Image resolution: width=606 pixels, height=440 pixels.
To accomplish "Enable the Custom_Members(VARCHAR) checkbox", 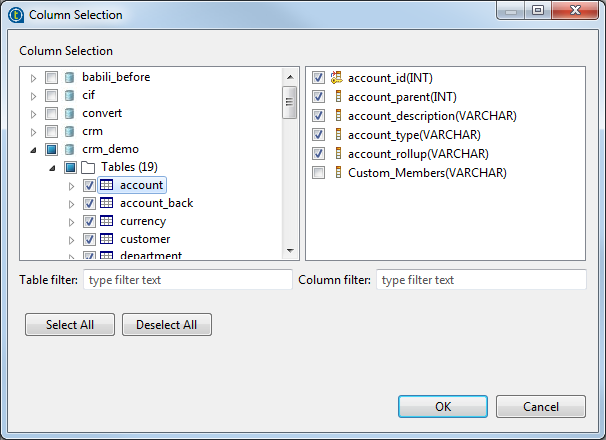I will pos(319,173).
